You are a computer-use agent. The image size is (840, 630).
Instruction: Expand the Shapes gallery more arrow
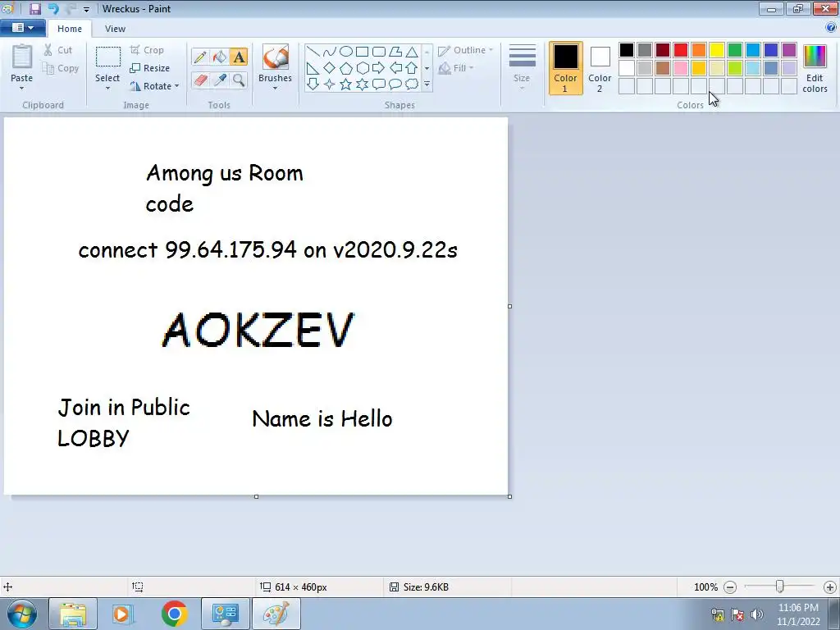click(x=427, y=84)
